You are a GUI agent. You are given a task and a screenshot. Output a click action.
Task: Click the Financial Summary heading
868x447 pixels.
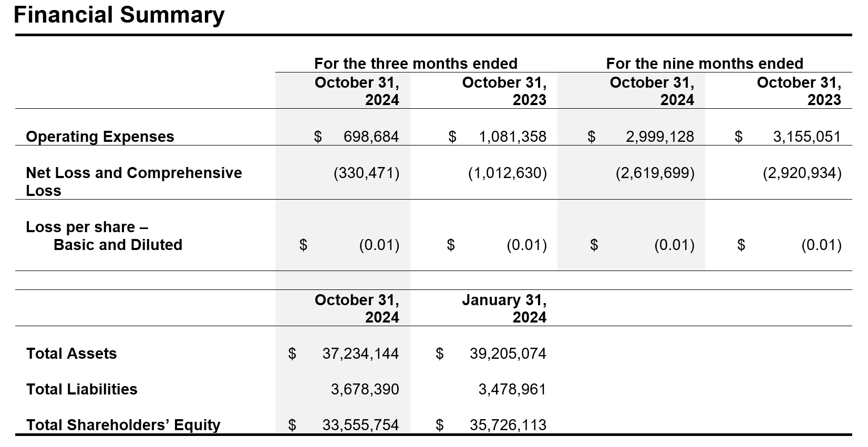pos(119,15)
